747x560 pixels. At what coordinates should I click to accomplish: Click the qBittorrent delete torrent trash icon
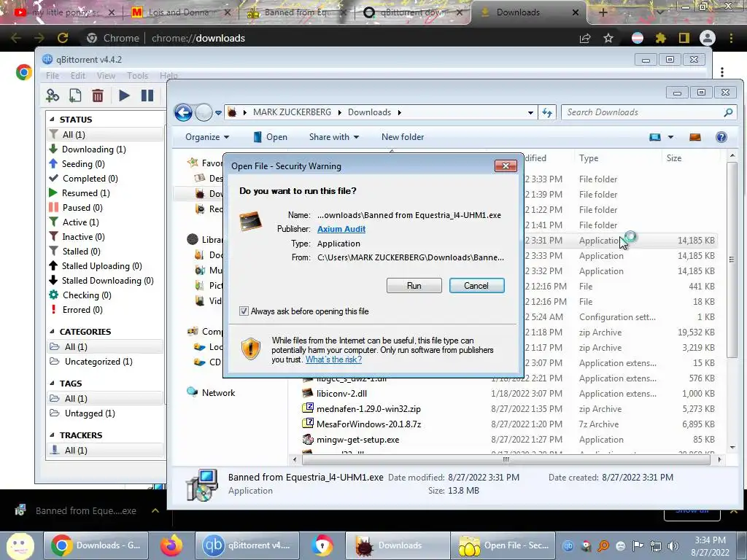pos(98,96)
